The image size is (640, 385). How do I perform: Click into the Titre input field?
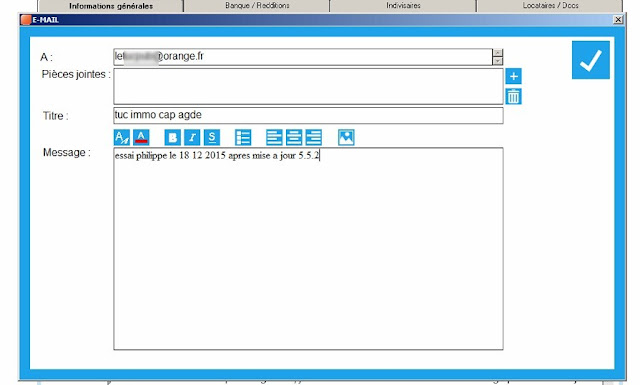tap(308, 115)
